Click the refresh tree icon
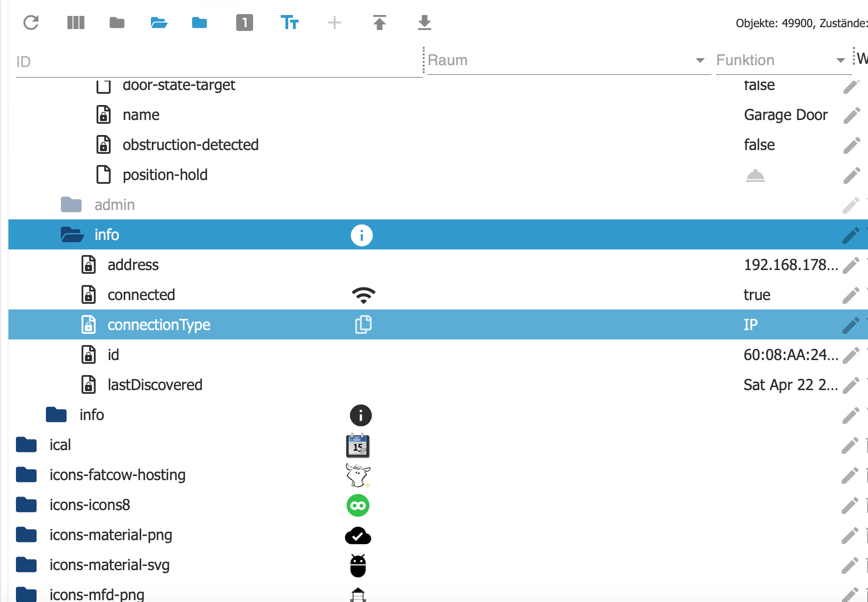868x602 pixels. [x=31, y=23]
